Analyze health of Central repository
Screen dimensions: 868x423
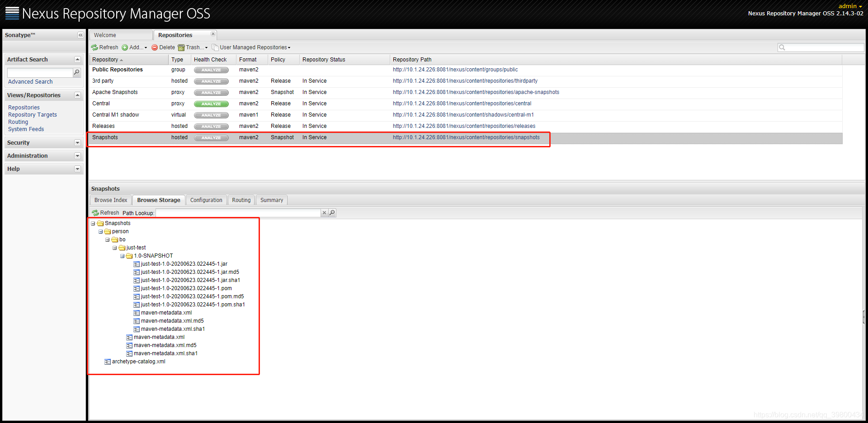[x=211, y=104]
